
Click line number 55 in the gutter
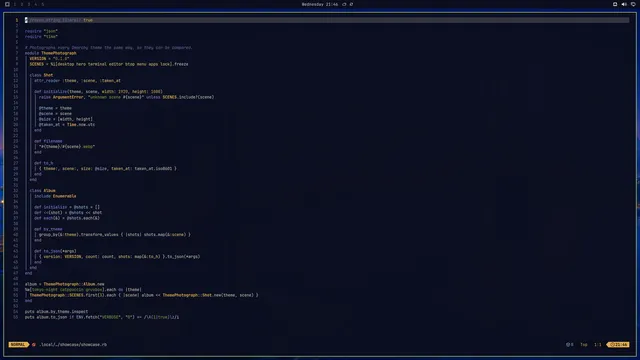coord(16,317)
